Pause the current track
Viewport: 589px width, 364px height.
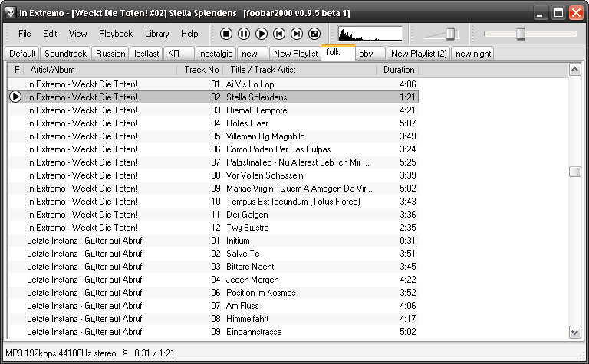(x=244, y=34)
